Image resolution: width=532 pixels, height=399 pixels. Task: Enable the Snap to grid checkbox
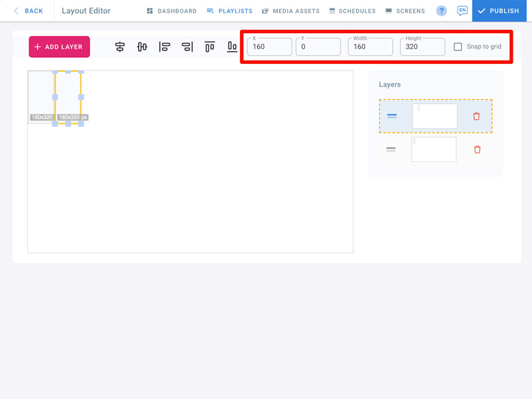458,47
